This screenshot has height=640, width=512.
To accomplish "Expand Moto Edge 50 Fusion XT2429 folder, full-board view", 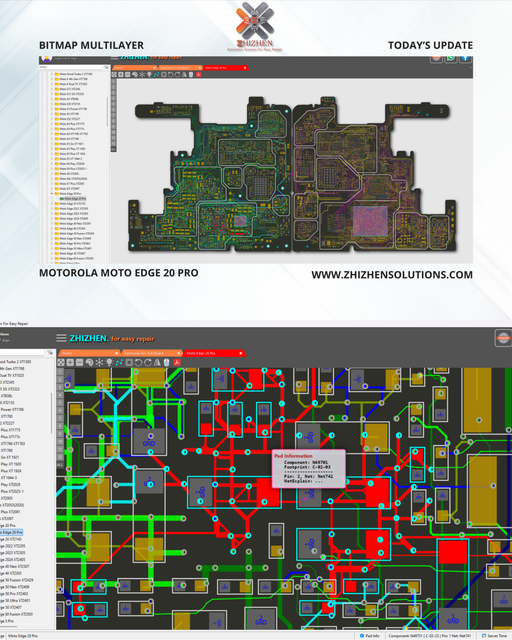I will coord(51,233).
